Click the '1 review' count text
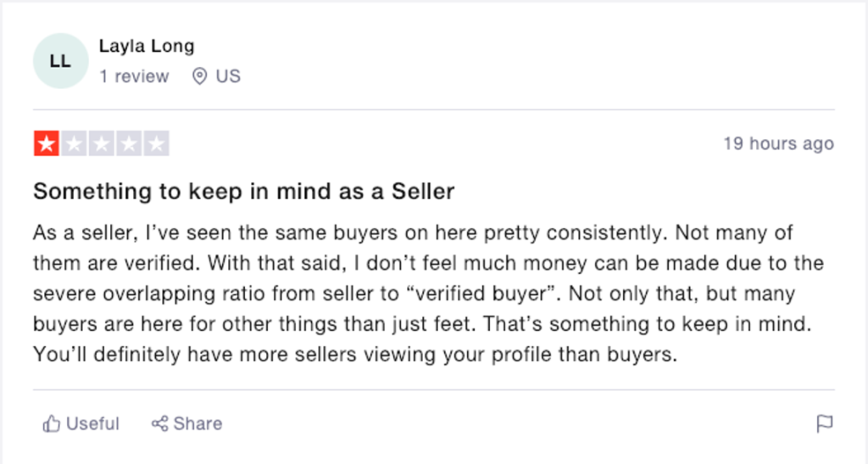 (x=134, y=76)
